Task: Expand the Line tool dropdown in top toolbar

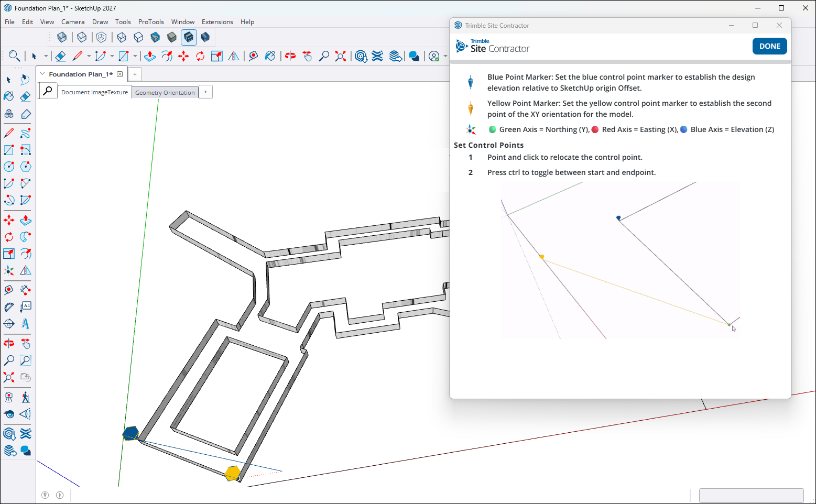Action: 89,56
